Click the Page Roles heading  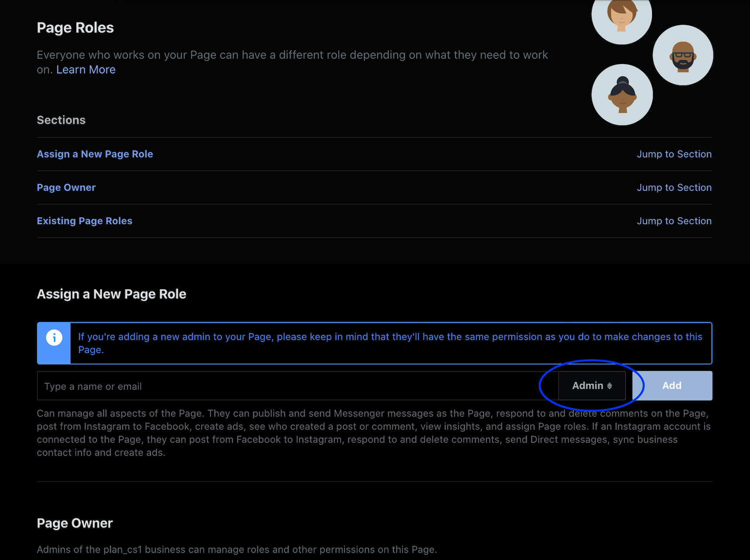[75, 28]
